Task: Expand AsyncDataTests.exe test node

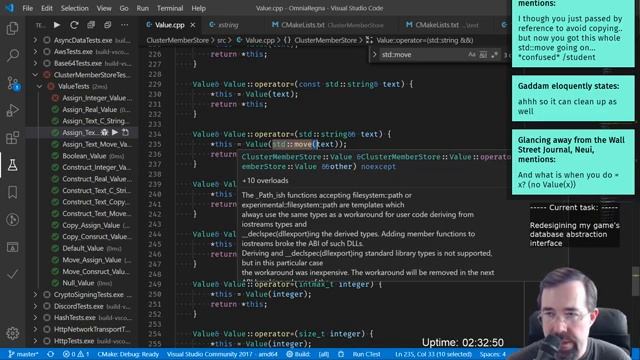Action: [36, 40]
